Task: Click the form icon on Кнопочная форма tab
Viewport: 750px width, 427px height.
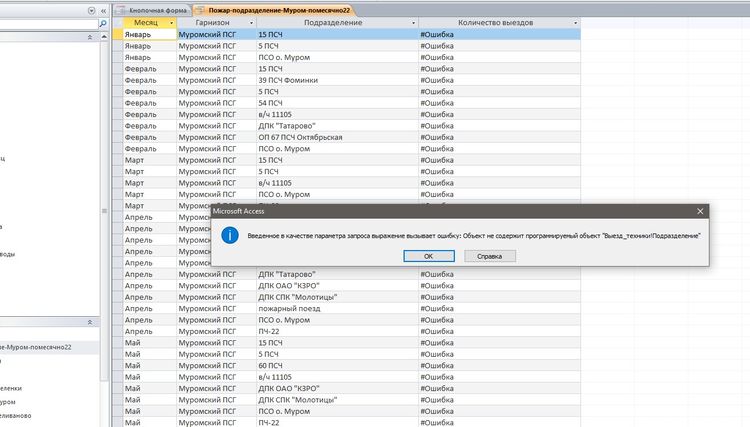Action: click(121, 8)
